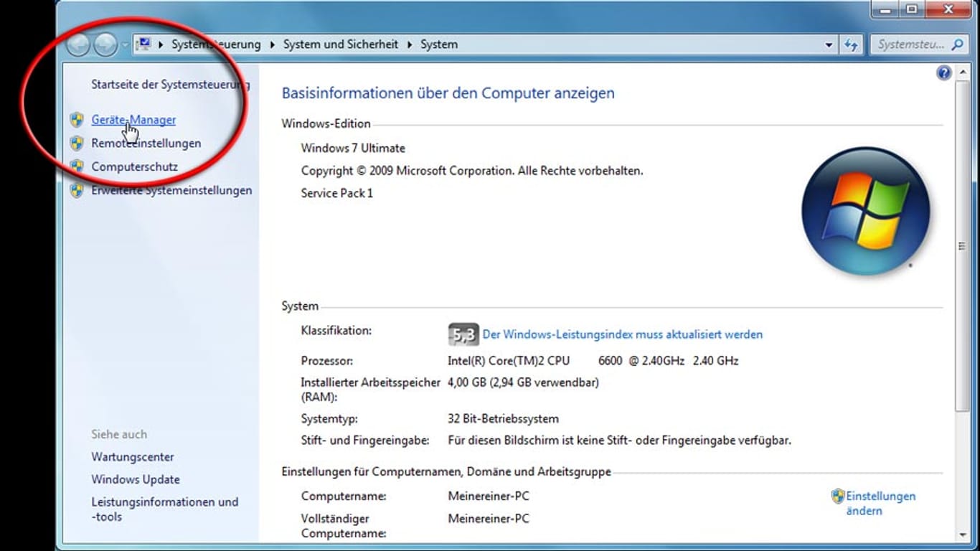Expand arrow after Systemsteuerung breadcrumb
The width and height of the screenshot is (980, 551).
pos(273,44)
